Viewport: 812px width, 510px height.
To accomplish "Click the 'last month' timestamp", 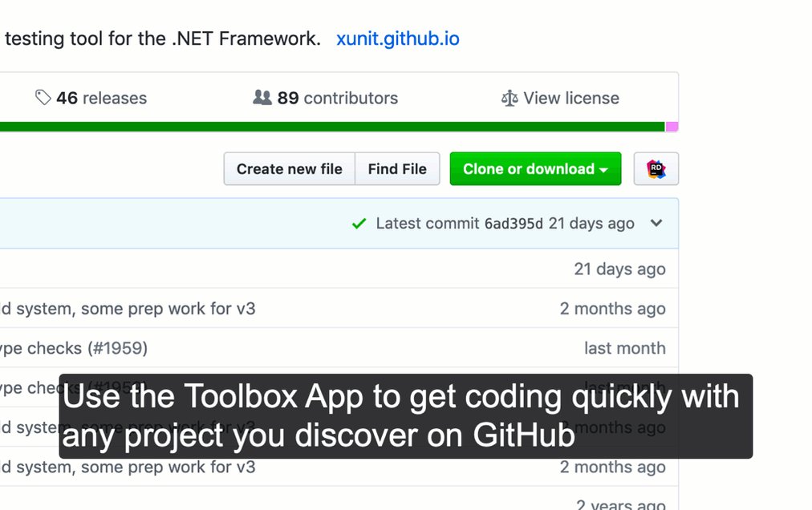I will click(x=624, y=348).
